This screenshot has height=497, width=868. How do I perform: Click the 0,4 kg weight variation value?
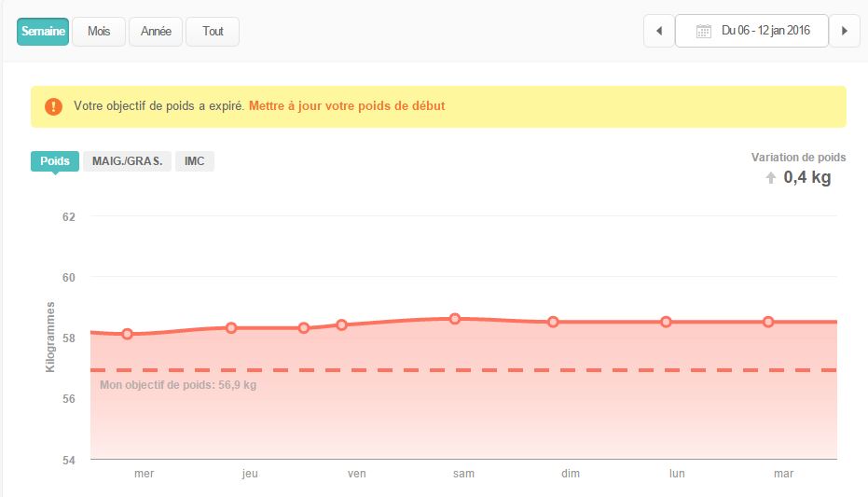tap(806, 177)
